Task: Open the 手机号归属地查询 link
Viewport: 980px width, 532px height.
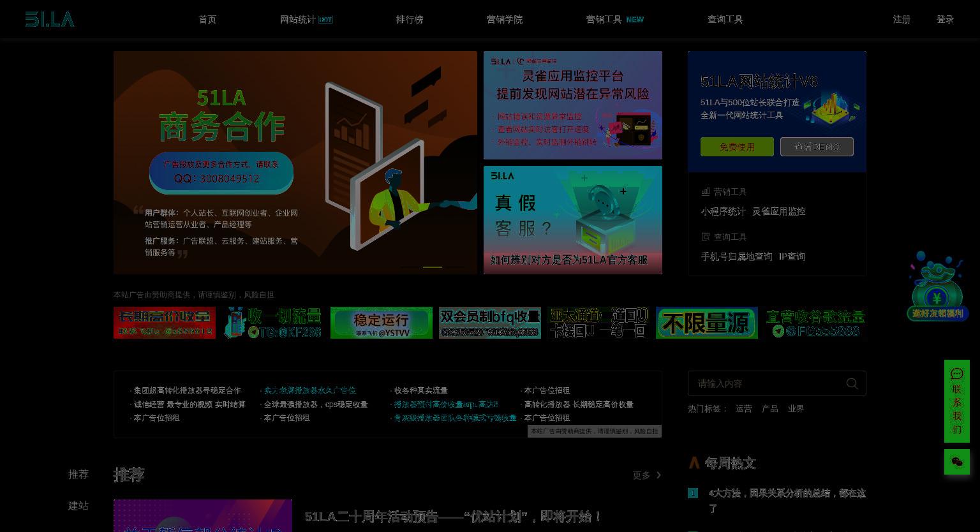Action: pos(736,256)
